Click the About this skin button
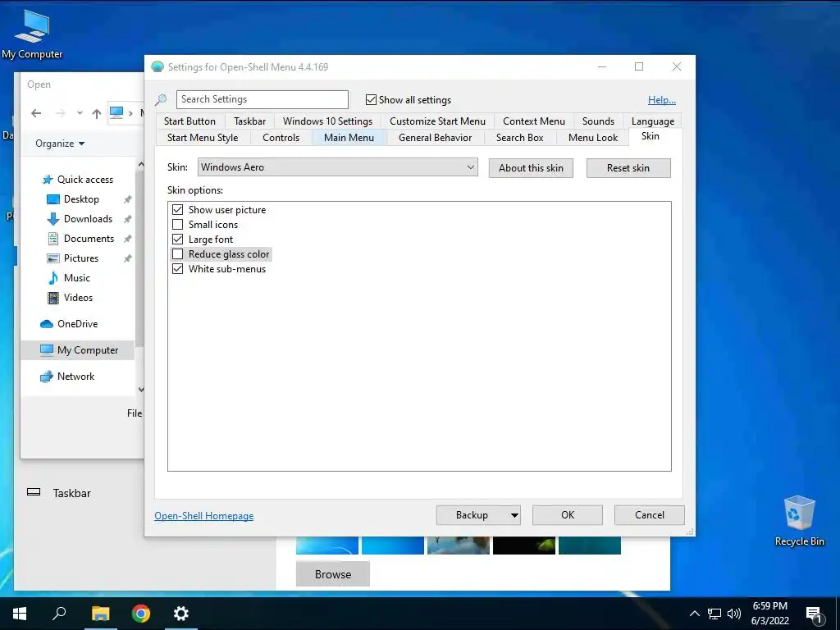Screen dimensions: 840x630 [x=531, y=168]
